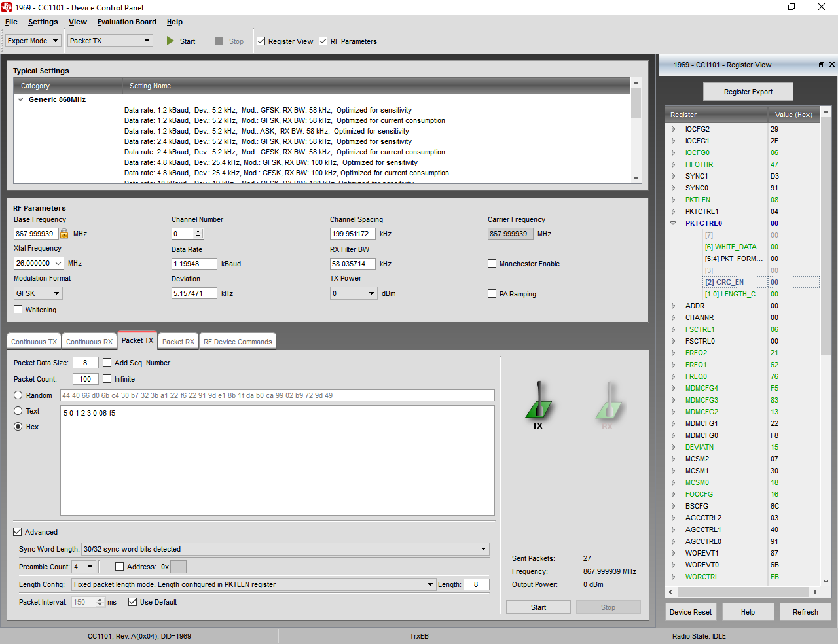Click the green Start play icon in toolbar

point(170,41)
